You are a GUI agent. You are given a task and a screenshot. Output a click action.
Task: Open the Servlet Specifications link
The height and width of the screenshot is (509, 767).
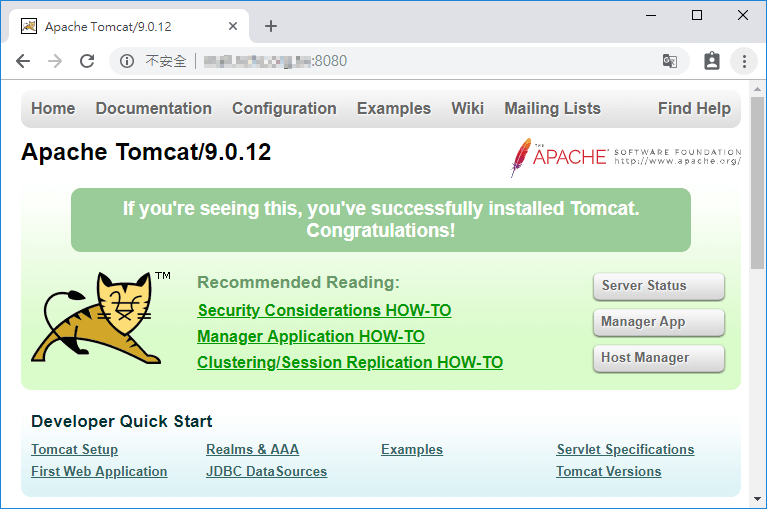coord(625,449)
